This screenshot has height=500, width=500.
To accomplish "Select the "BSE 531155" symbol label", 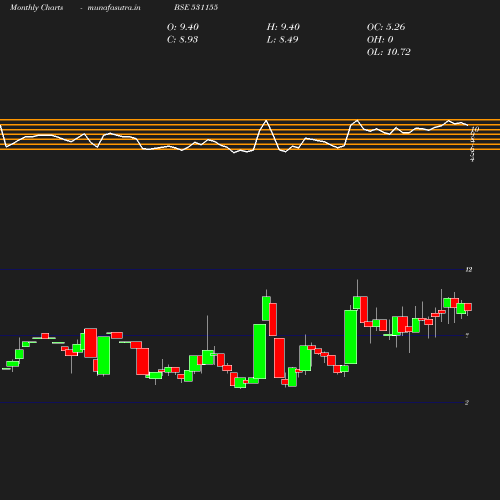I will pos(196,8).
